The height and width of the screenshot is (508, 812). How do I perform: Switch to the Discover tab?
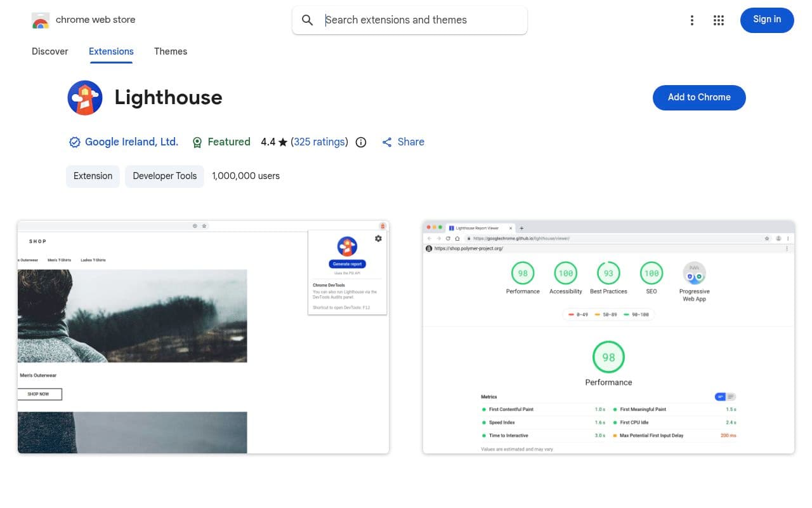tap(49, 51)
